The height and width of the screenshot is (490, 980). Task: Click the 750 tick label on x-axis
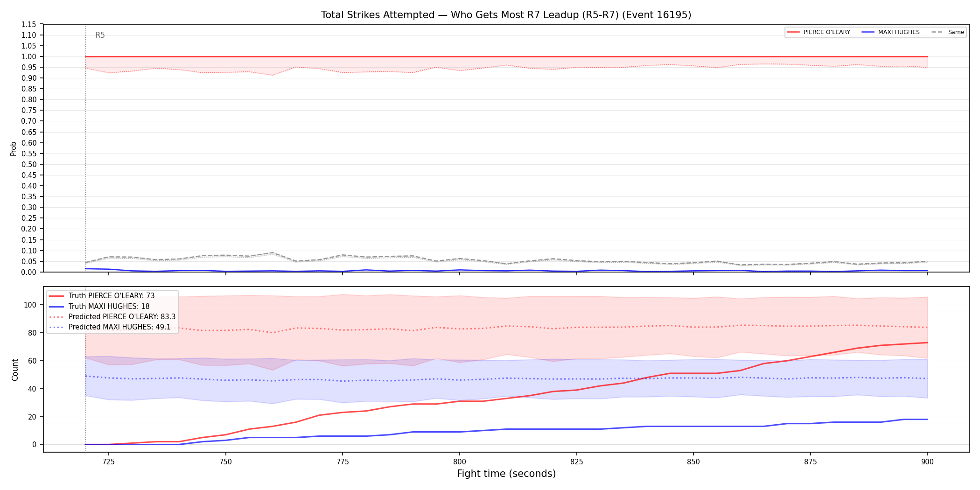(x=225, y=462)
